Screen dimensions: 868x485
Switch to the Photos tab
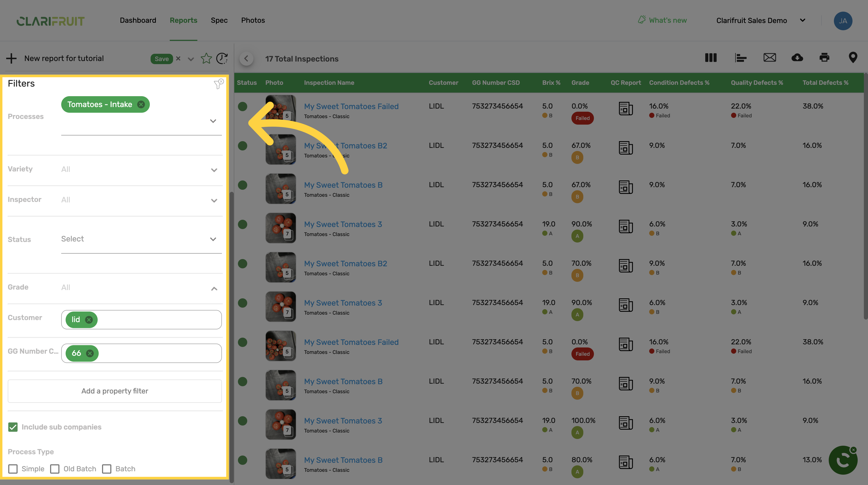pos(253,20)
